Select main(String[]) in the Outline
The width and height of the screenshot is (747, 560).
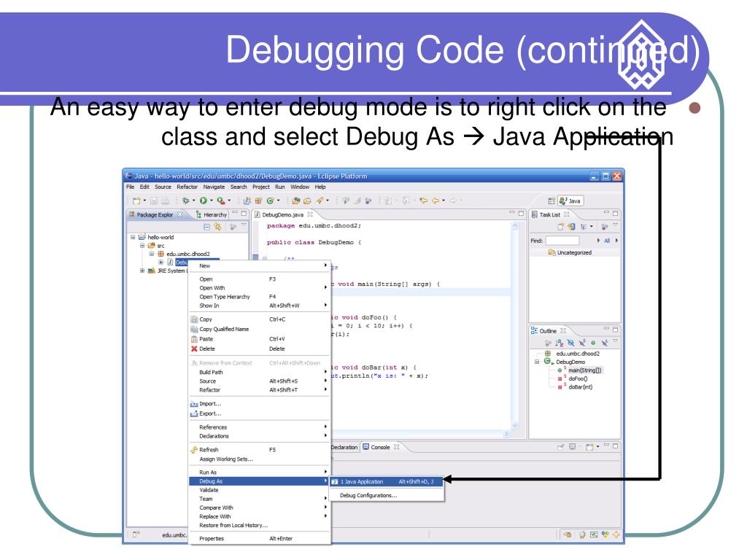coord(584,370)
